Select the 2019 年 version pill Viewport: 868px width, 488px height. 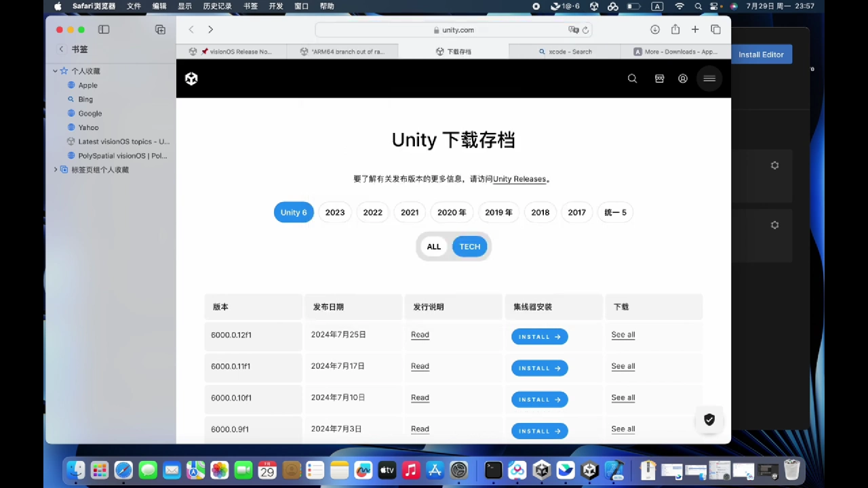498,212
